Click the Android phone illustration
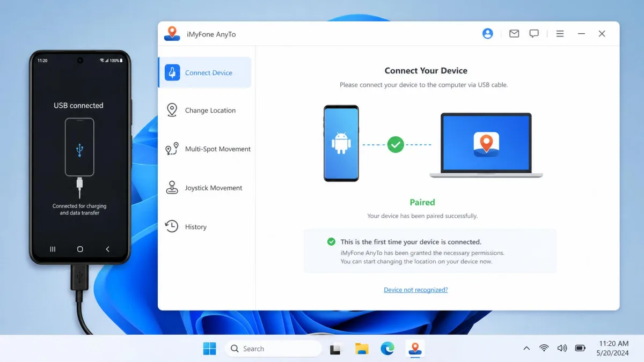 pos(341,143)
